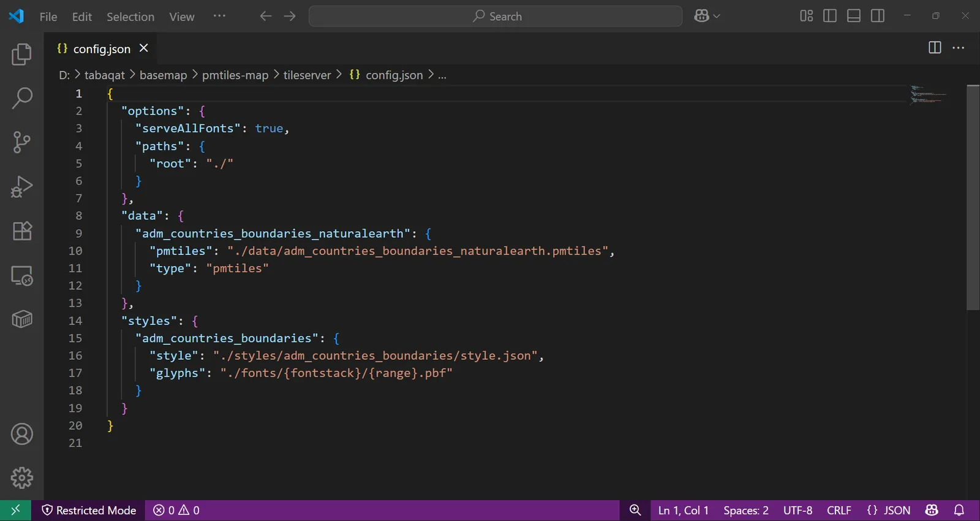
Task: Toggle the bottom panel
Action: click(854, 16)
